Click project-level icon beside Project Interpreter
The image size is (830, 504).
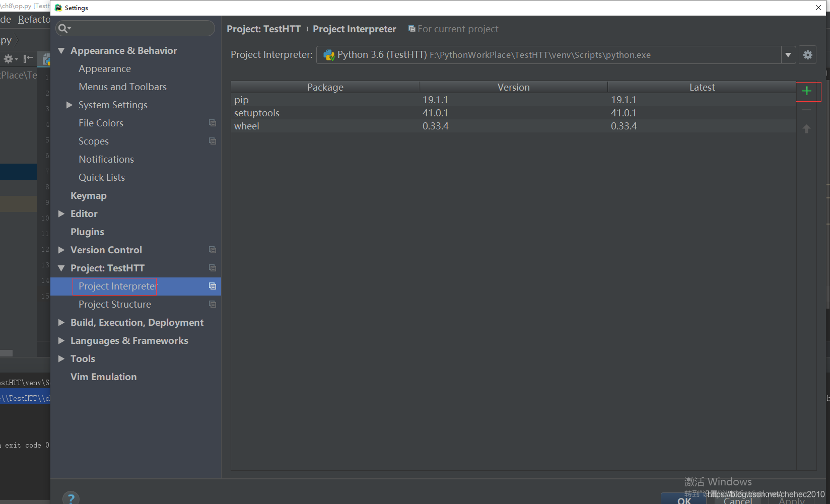(x=213, y=286)
